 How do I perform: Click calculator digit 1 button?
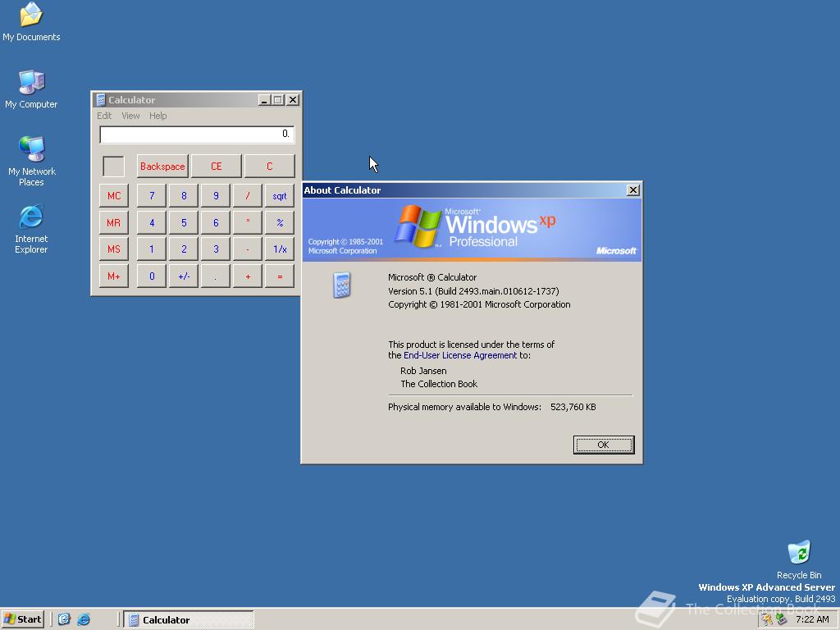[x=152, y=249]
